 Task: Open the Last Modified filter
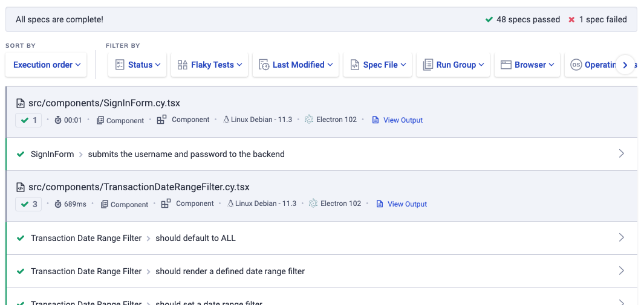[x=296, y=65]
